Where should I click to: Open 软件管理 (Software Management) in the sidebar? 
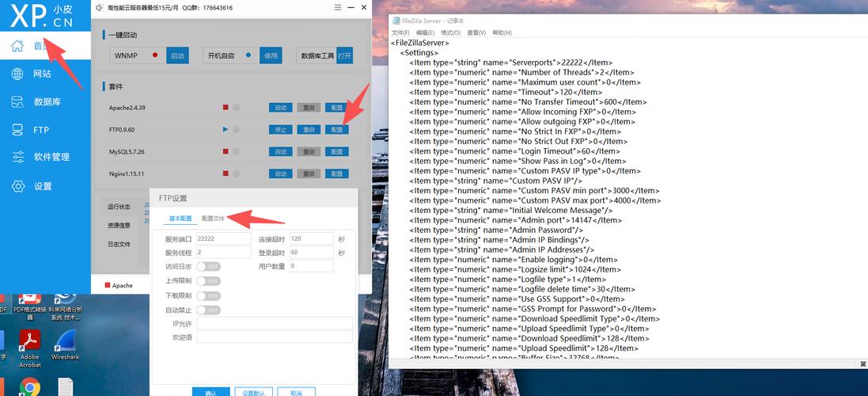click(51, 157)
